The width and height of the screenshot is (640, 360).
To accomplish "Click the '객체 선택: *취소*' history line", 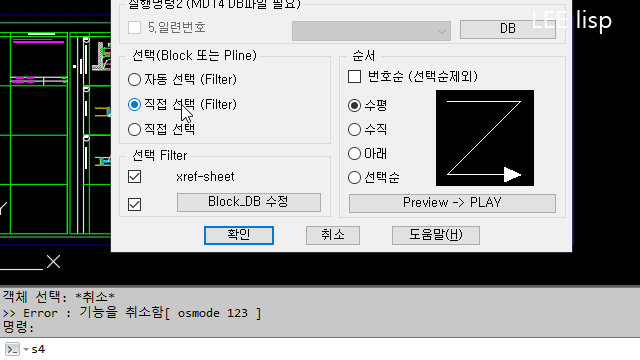I will point(59,297).
